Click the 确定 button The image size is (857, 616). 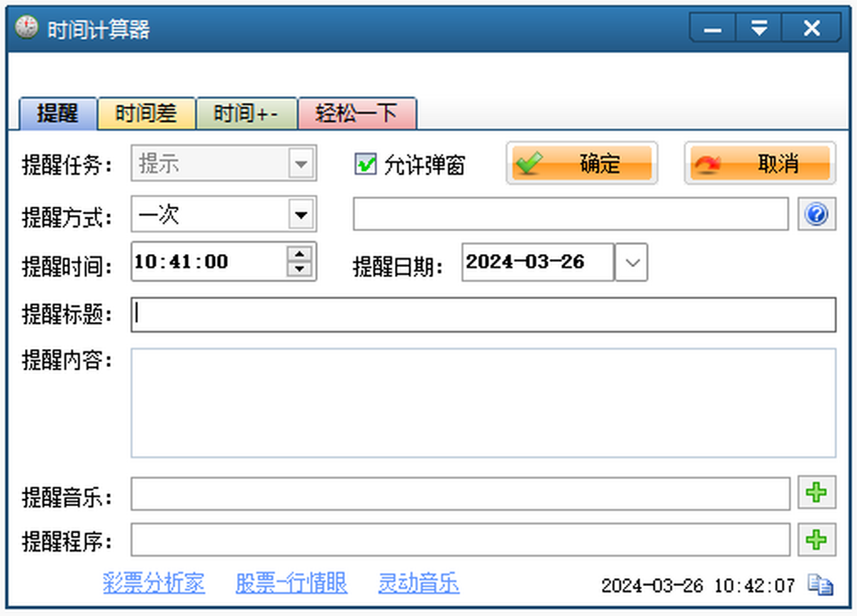pyautogui.click(x=582, y=163)
